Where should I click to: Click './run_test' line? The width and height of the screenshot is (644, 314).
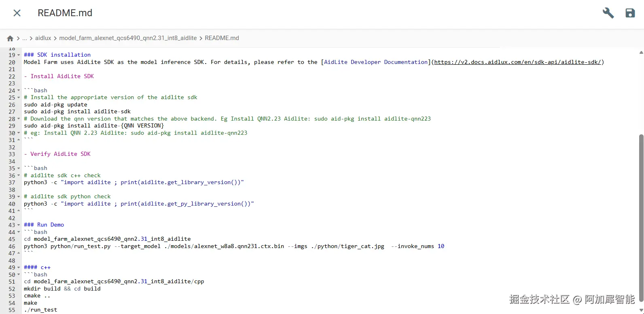(40, 310)
